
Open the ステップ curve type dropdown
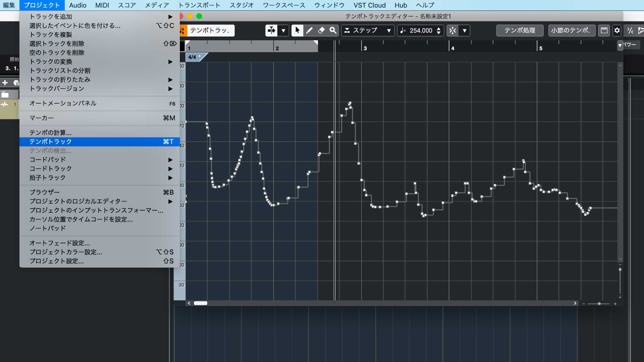pos(368,31)
